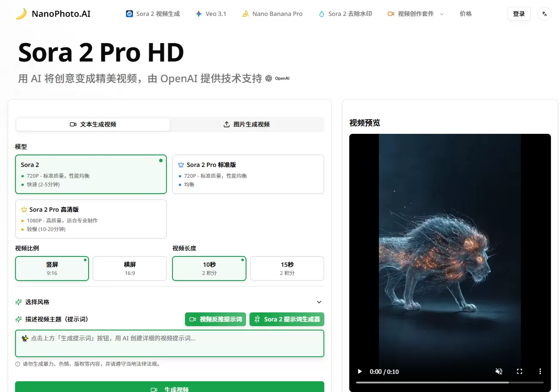The height and width of the screenshot is (392, 560).
Task: Open the video player more options menu
Action: [540, 371]
